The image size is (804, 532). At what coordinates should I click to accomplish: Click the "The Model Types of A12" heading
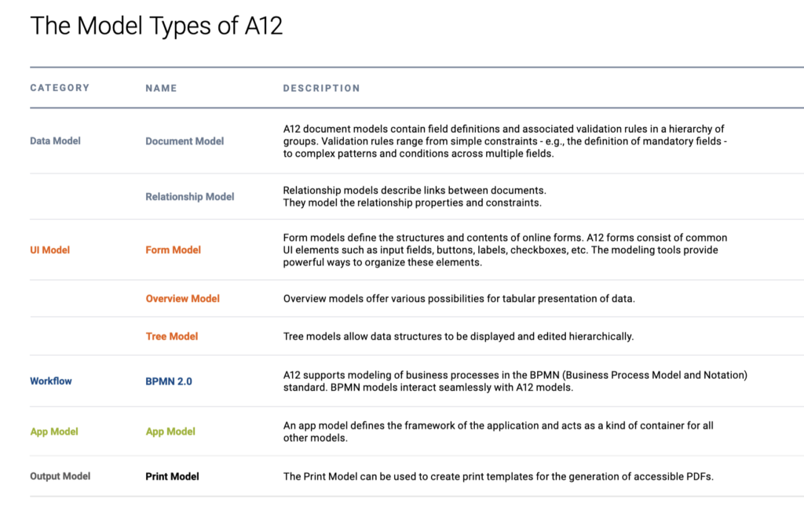coord(156,26)
